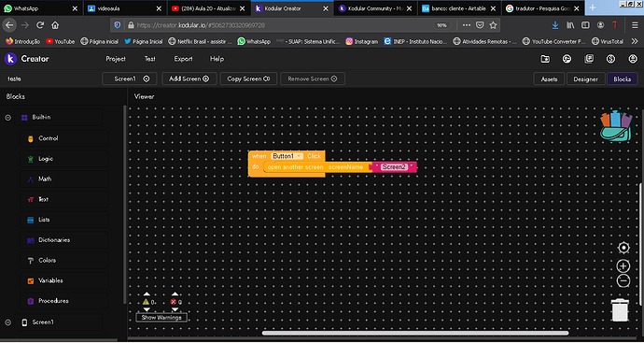Open the Export menu
This screenshot has width=644, height=343.
183,59
